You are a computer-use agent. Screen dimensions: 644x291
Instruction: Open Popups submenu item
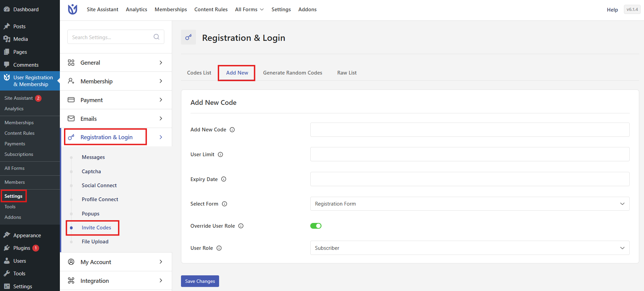click(90, 214)
